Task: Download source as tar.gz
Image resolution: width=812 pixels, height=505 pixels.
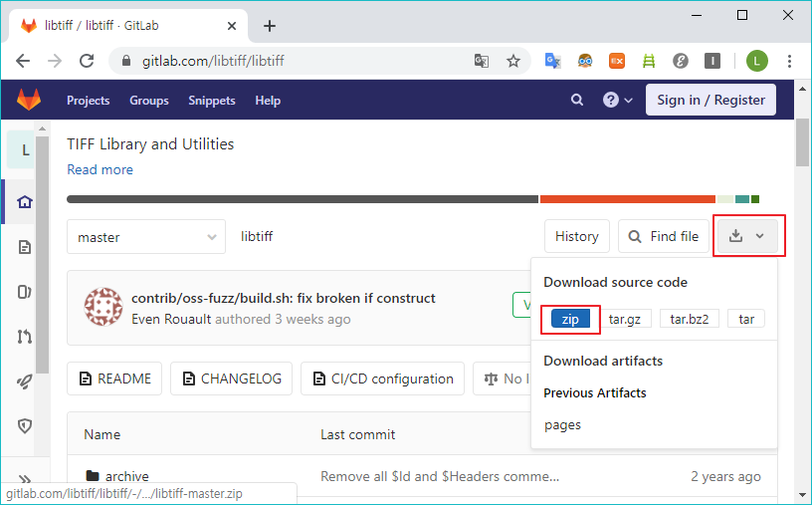Action: pyautogui.click(x=625, y=319)
